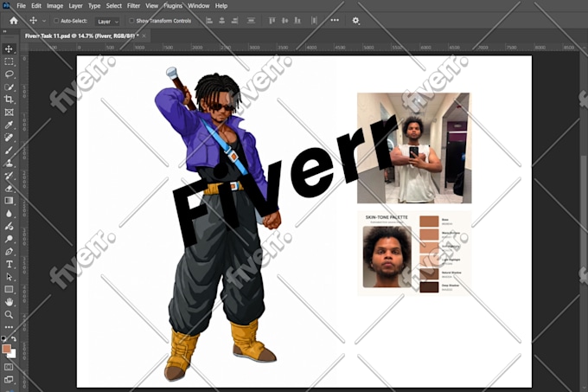This screenshot has height=392, width=588.
Task: Open the Help menu
Action: point(221,6)
